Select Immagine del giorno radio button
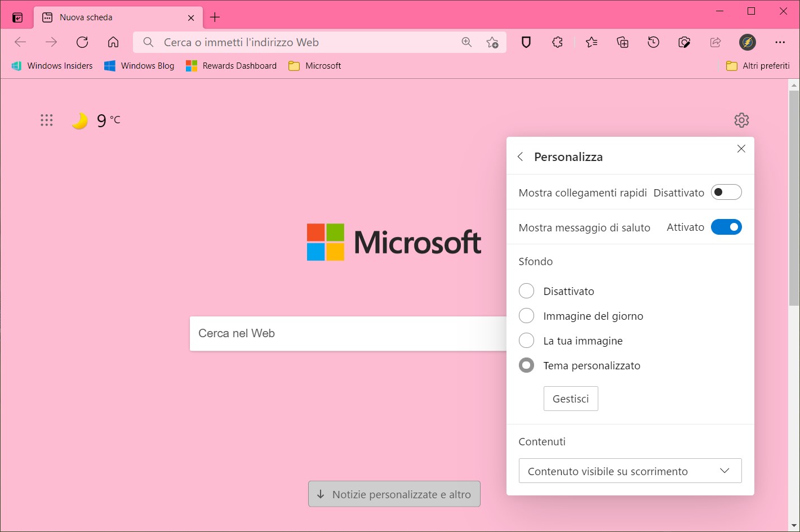The height and width of the screenshot is (532, 800). pos(526,316)
